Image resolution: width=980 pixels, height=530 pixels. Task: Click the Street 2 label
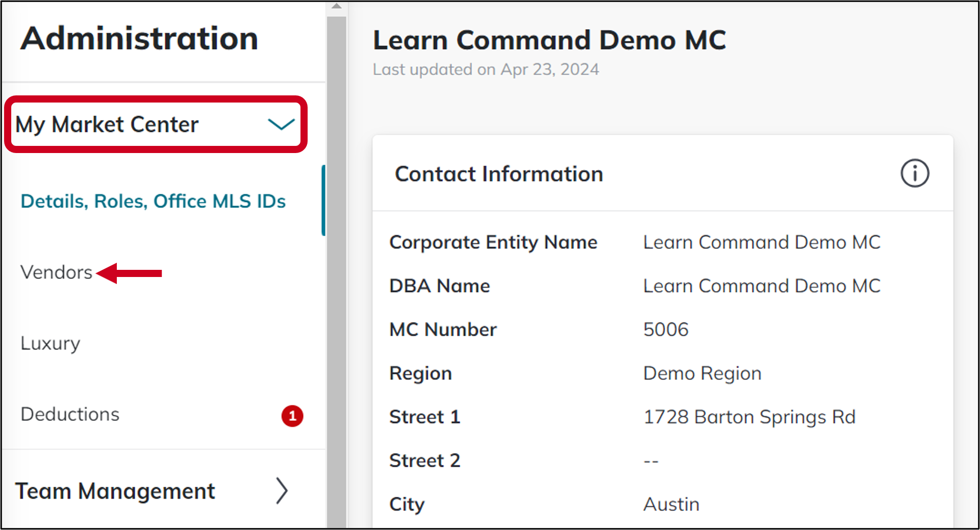point(425,461)
